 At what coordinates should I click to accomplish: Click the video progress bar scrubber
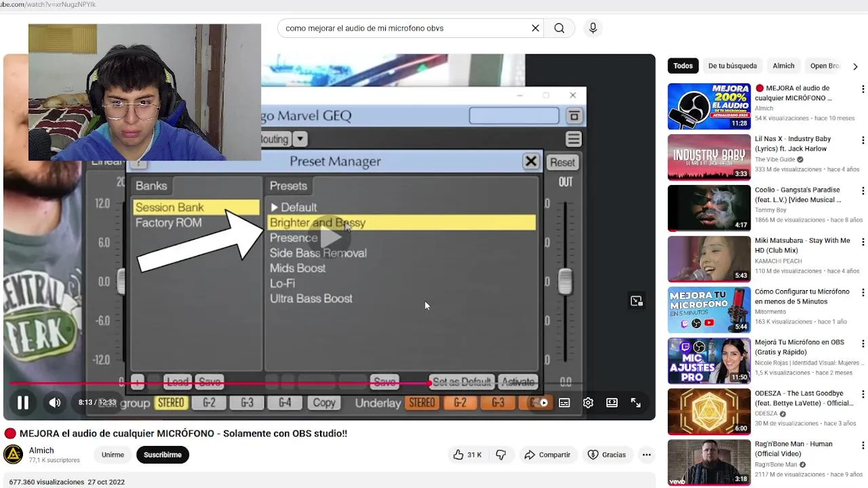pos(430,384)
